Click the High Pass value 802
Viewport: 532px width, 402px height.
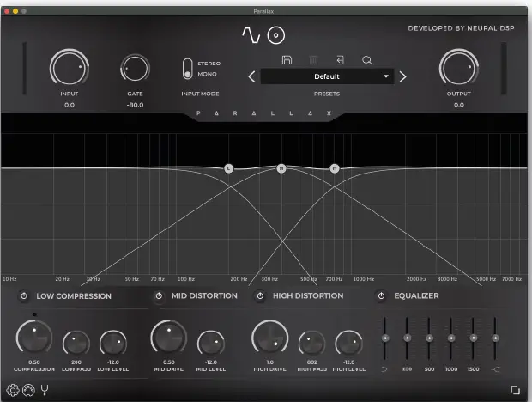click(x=311, y=362)
